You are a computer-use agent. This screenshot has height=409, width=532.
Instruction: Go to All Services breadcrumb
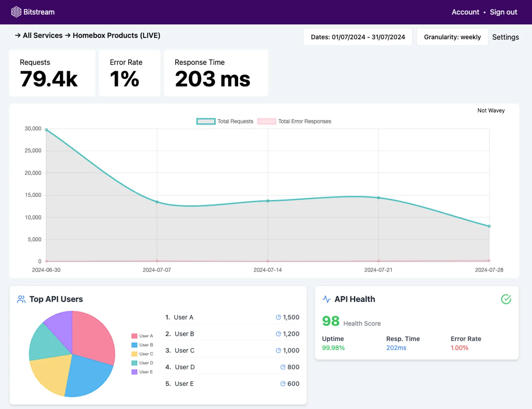[x=43, y=35]
